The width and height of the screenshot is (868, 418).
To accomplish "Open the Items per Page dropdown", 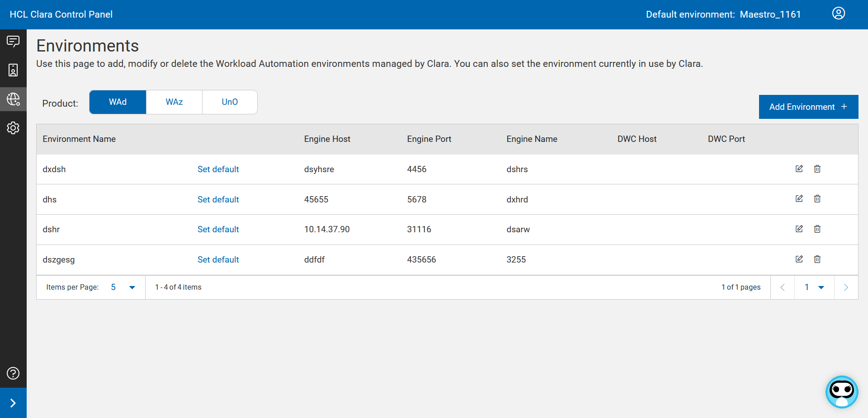I will [123, 287].
